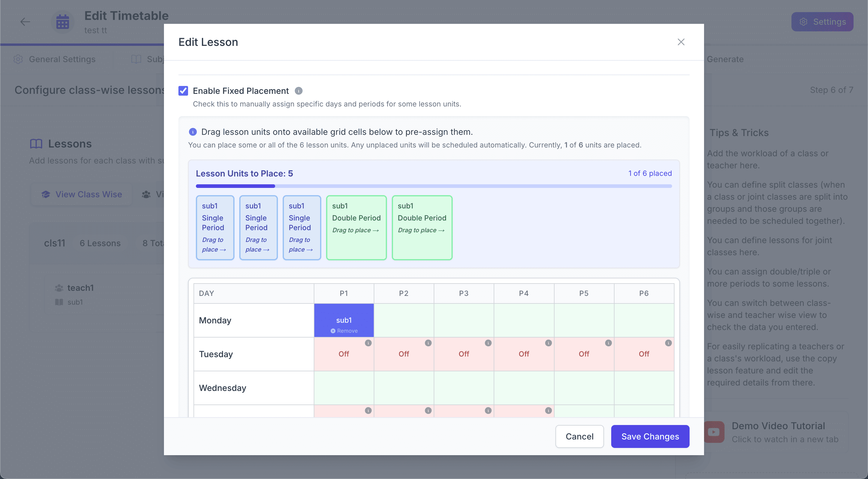The image size is (868, 479).
Task: Click the P5 column header
Action: tap(584, 293)
